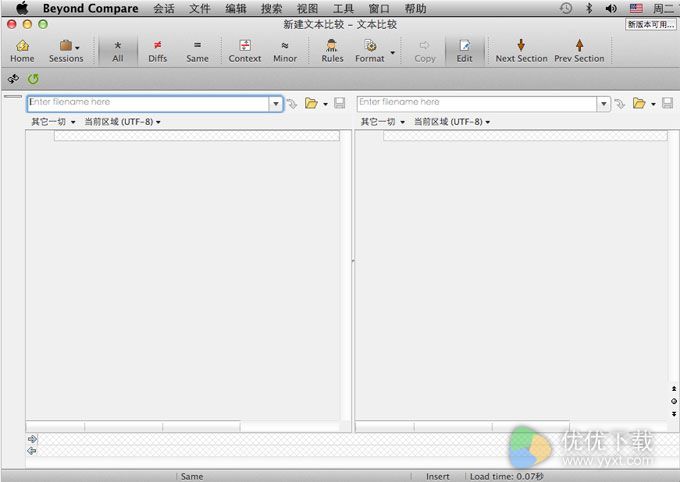
Task: Expand the Format dropdown arrow
Action: pyautogui.click(x=392, y=53)
